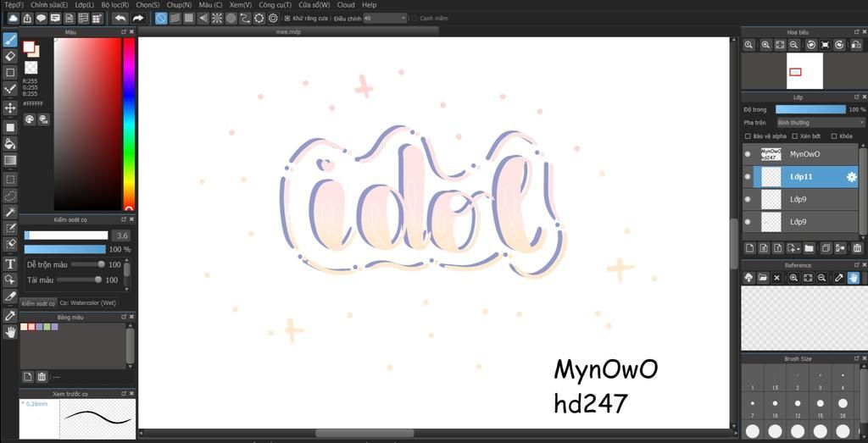Open snap settings gear icon
The image size is (868, 443).
click(273, 19)
